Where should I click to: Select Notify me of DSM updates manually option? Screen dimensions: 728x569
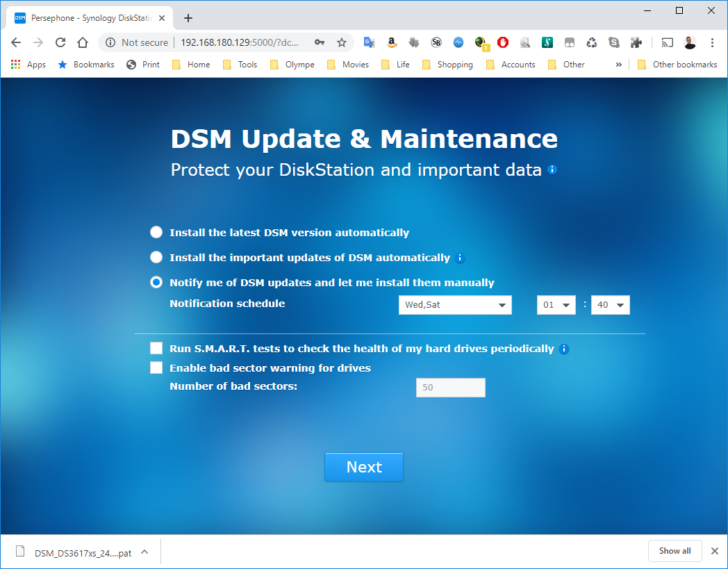pyautogui.click(x=156, y=282)
